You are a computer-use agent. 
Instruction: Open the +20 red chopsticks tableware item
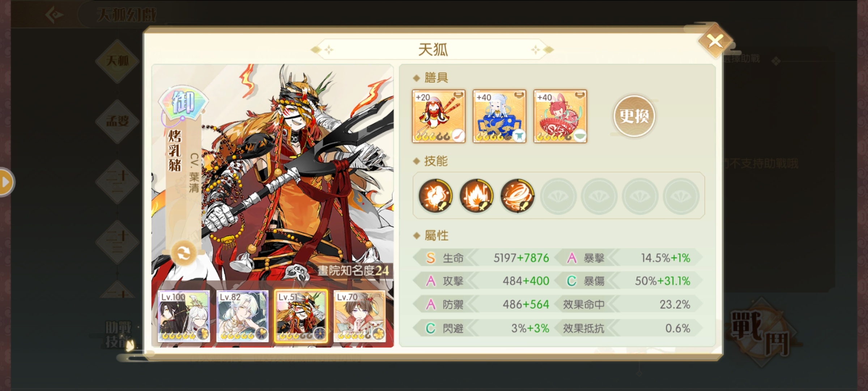coord(439,116)
